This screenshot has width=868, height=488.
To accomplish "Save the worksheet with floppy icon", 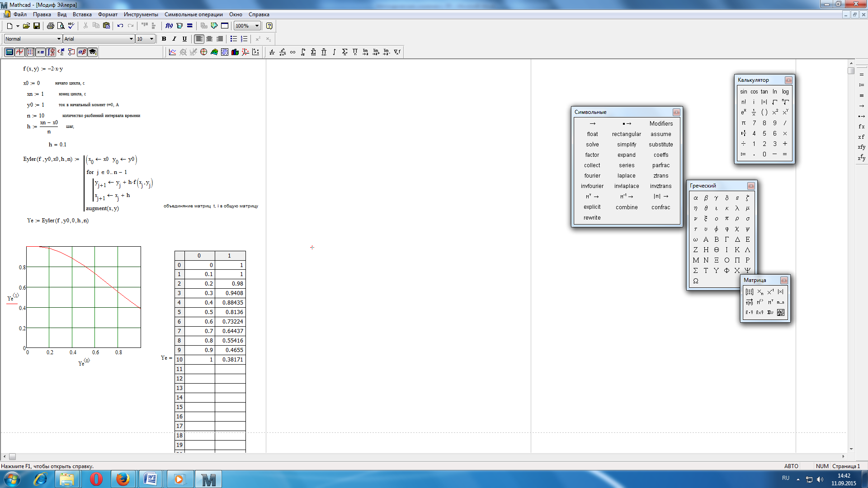I will click(x=37, y=26).
